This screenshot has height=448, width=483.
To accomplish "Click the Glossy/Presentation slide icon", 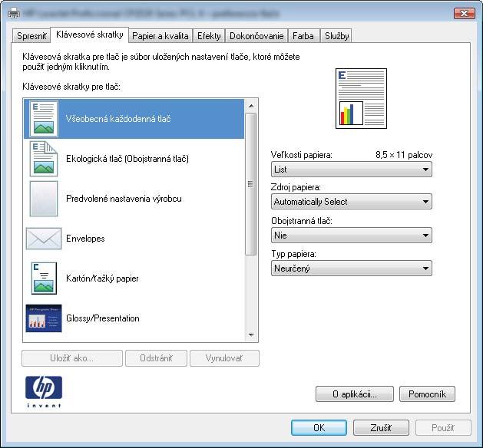I will [x=44, y=318].
